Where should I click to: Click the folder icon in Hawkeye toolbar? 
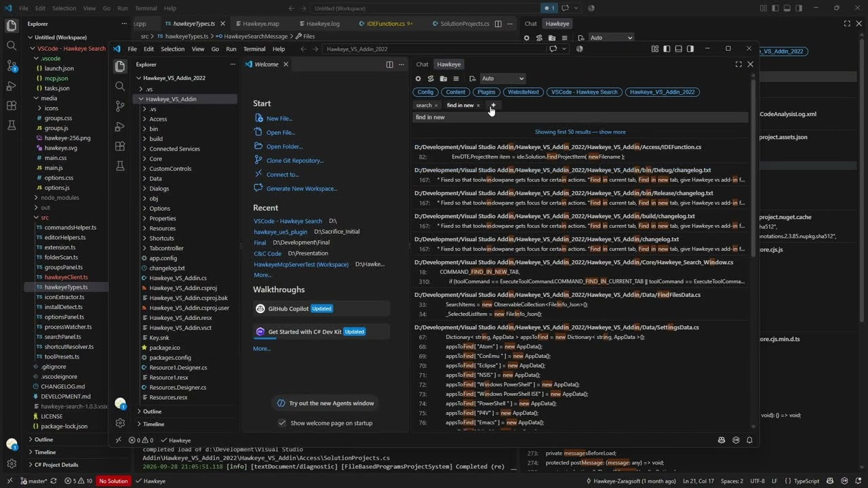coord(443,79)
